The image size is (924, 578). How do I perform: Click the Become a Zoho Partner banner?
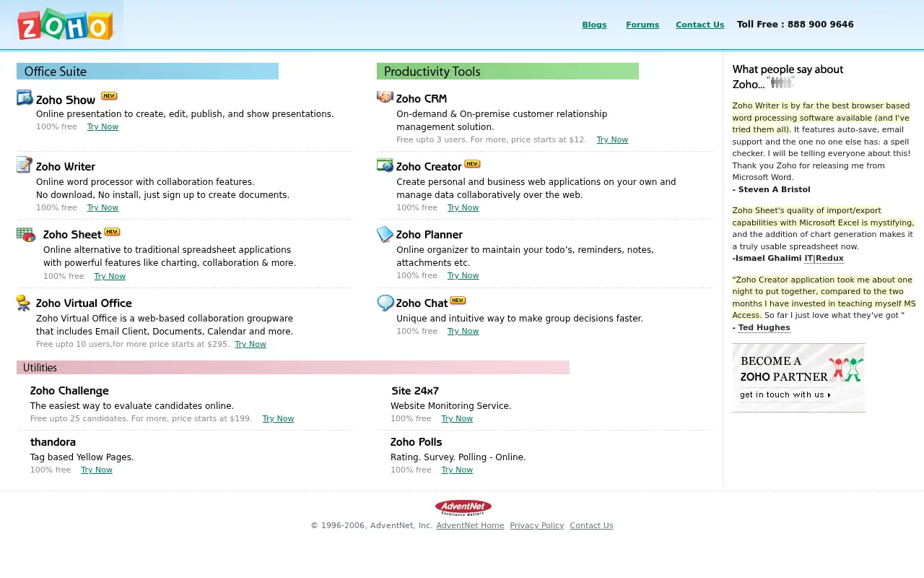[798, 378]
